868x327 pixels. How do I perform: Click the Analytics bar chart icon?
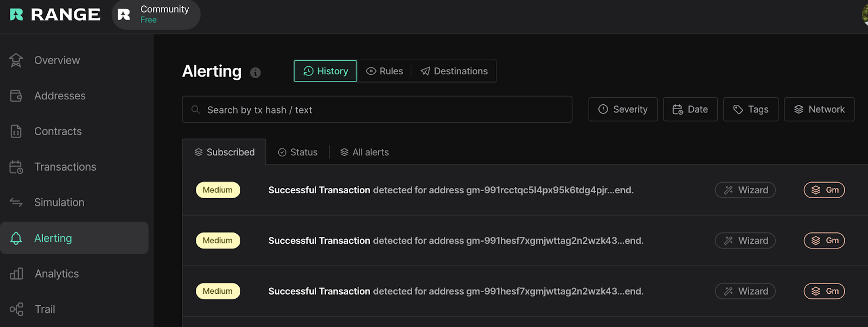point(16,274)
